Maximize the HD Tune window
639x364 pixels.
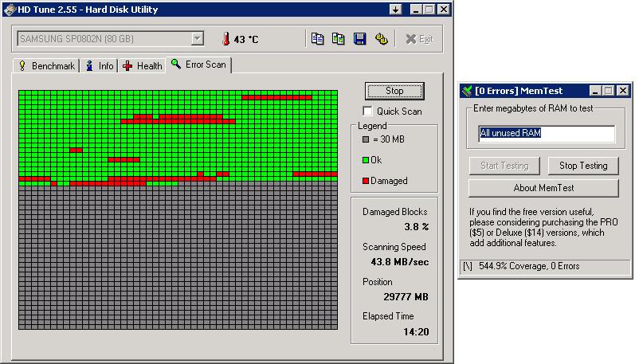click(x=429, y=10)
